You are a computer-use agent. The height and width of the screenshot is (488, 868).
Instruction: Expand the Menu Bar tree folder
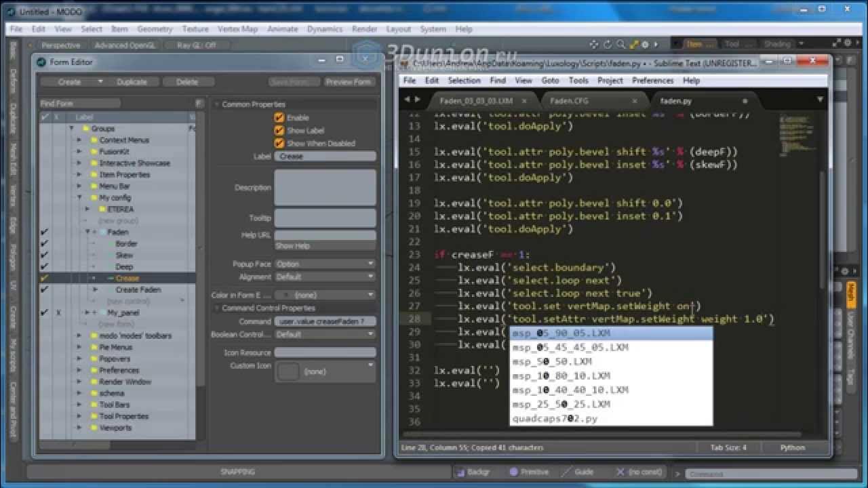pos(80,186)
